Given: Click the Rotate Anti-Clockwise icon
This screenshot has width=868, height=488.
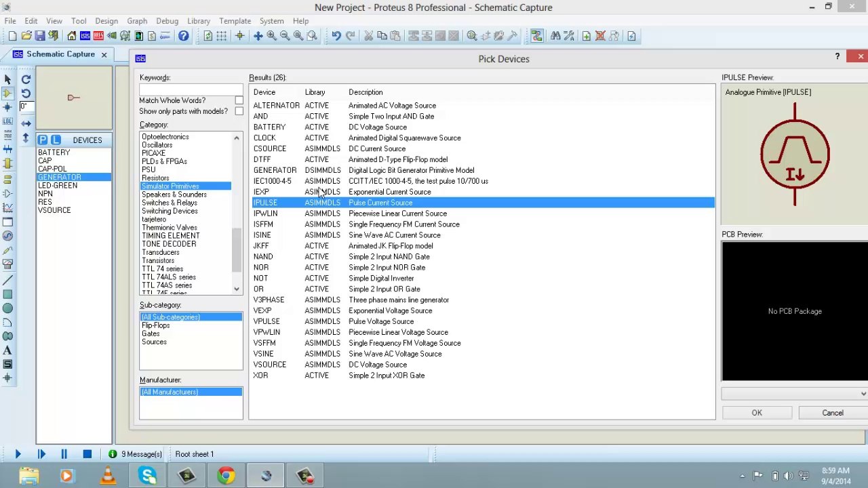Looking at the screenshot, I should point(26,94).
